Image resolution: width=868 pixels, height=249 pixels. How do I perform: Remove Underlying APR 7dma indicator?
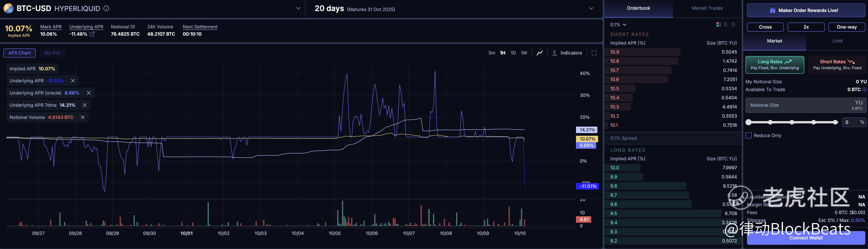[85, 105]
